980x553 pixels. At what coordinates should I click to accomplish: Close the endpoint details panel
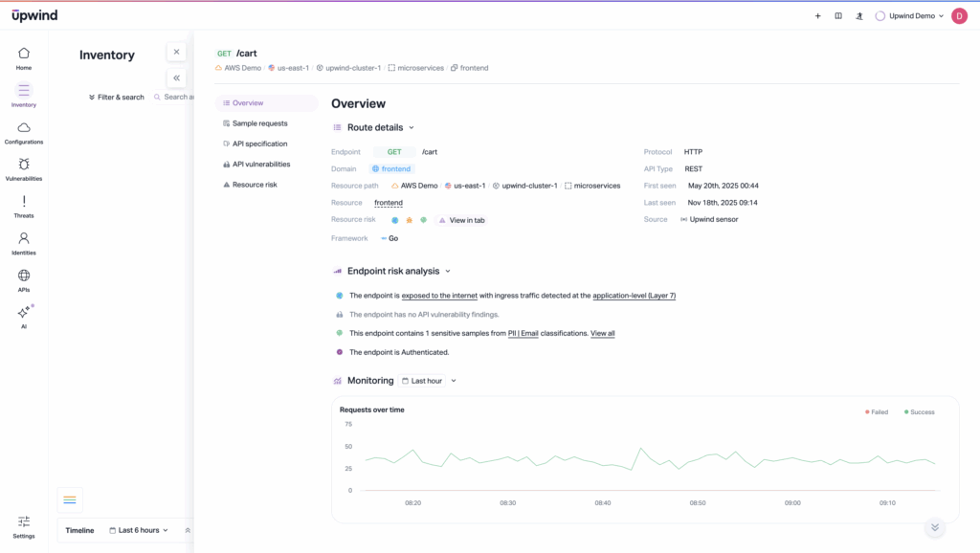(176, 53)
